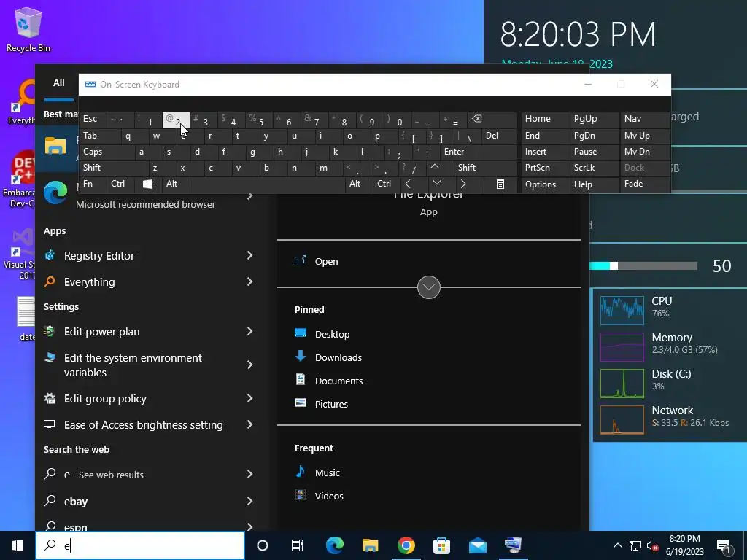Screen dimensions: 747x560
Task: Click the left arrow key on the On-Screen Keyboard
Action: (408, 184)
